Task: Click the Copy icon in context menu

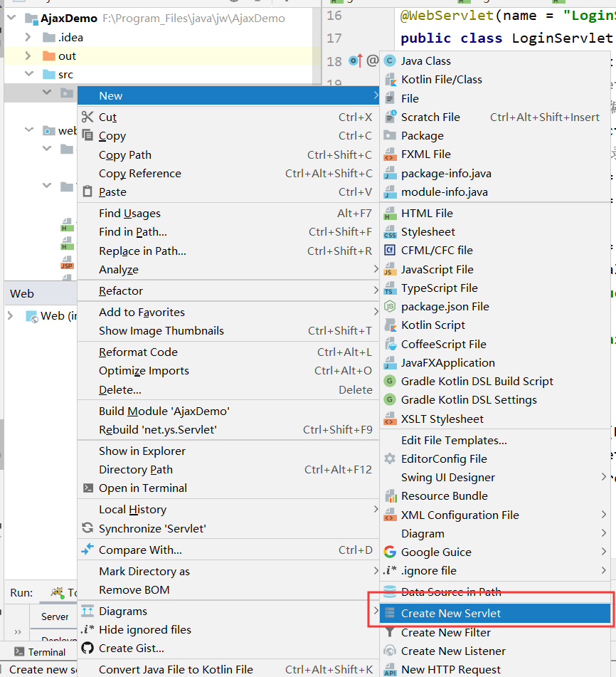Action: click(x=87, y=135)
